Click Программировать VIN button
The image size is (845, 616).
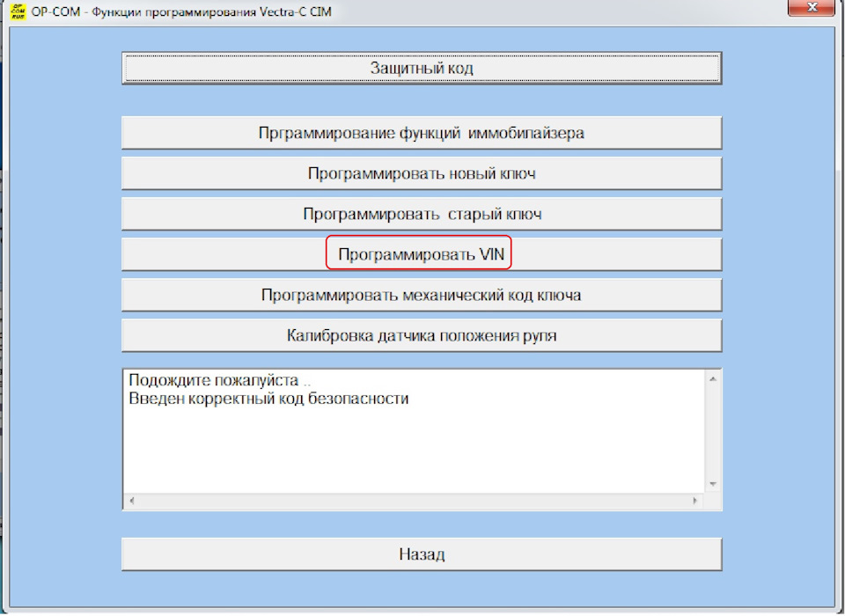[422, 254]
